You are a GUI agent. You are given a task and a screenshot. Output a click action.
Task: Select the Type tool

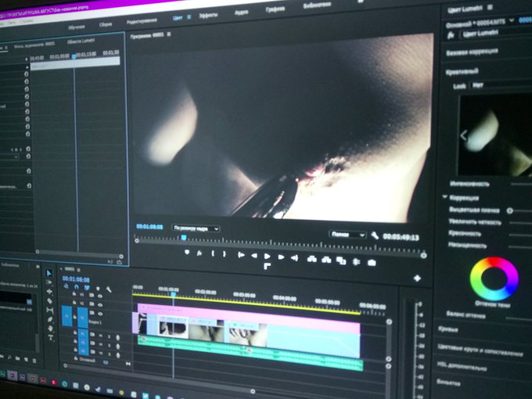51,338
